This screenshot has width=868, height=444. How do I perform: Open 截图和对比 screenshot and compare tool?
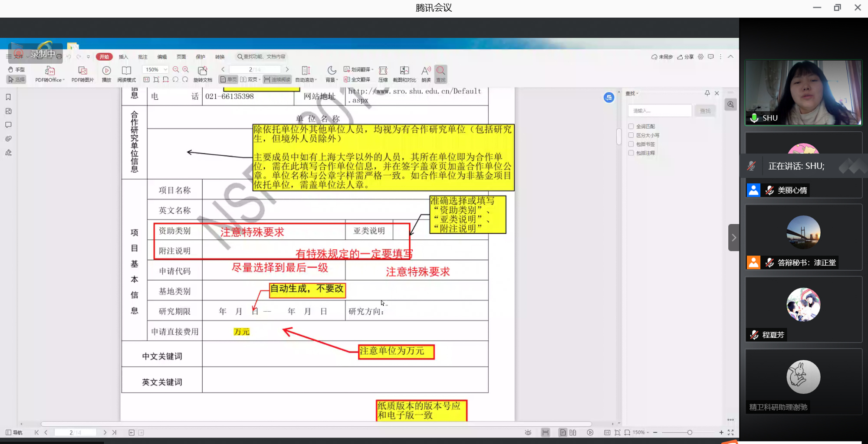point(404,72)
